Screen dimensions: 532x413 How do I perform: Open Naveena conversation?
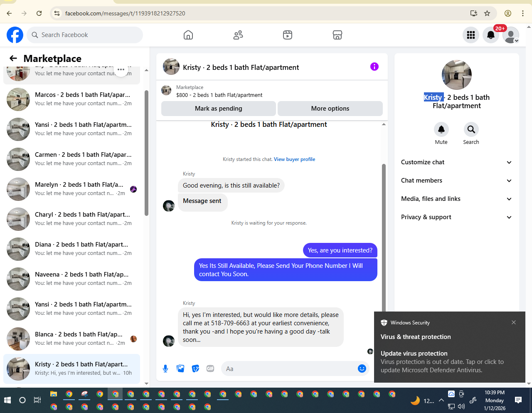pyautogui.click(x=71, y=279)
